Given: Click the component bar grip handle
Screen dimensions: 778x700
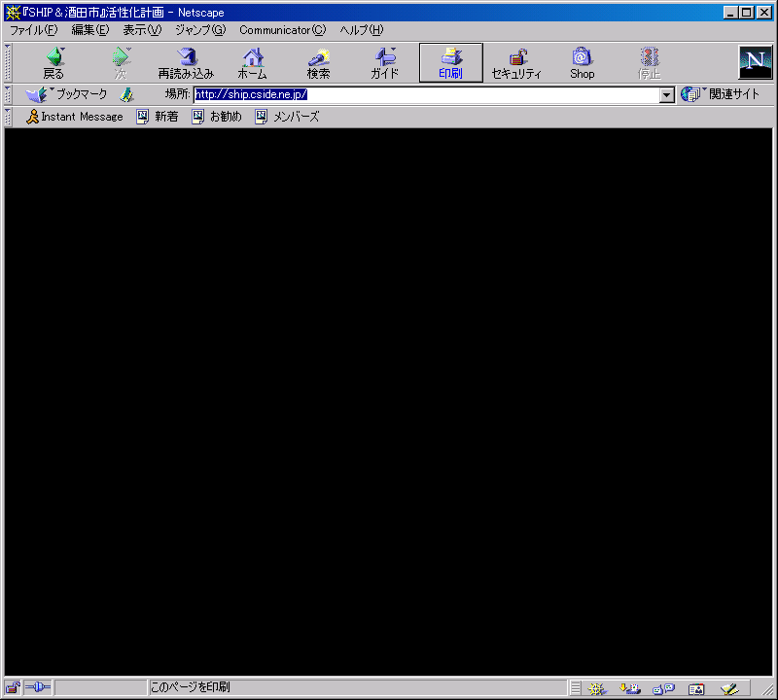Looking at the screenshot, I should 575,688.
